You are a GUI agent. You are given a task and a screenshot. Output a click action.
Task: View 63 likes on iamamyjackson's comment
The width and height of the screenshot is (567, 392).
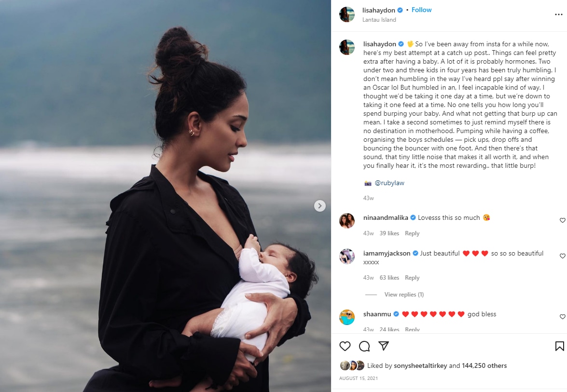[x=389, y=278]
